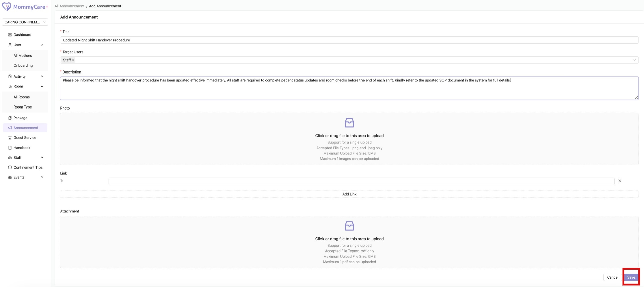Go to All Mothers page
Image resolution: width=644 pixels, height=287 pixels.
(23, 56)
